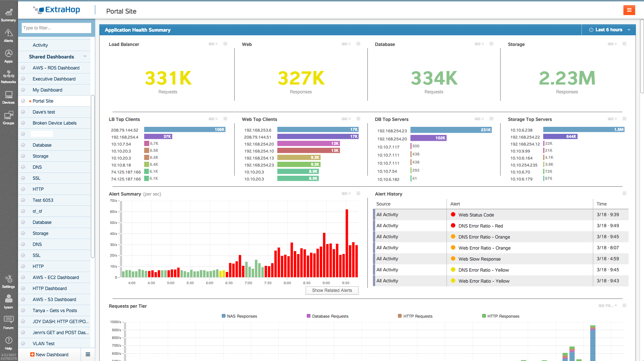
Task: Collapse the Shared Dashboards section
Action: click(x=85, y=57)
